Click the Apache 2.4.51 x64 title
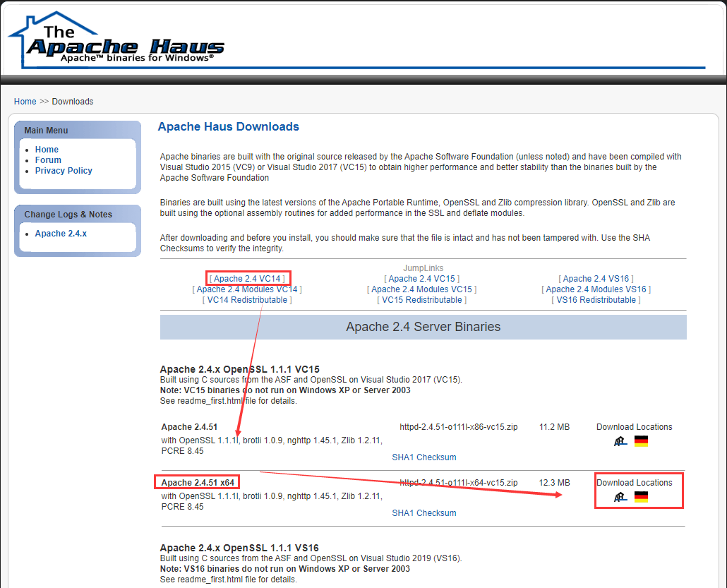This screenshot has width=727, height=588. 198,483
